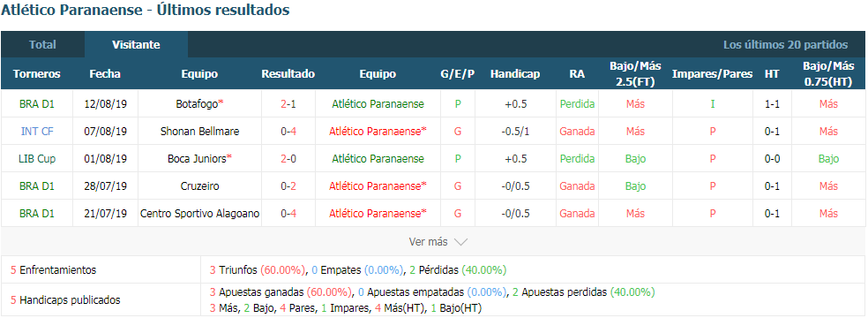Open the LIB Cup tournament link
The width and height of the screenshot is (868, 318).
36,158
